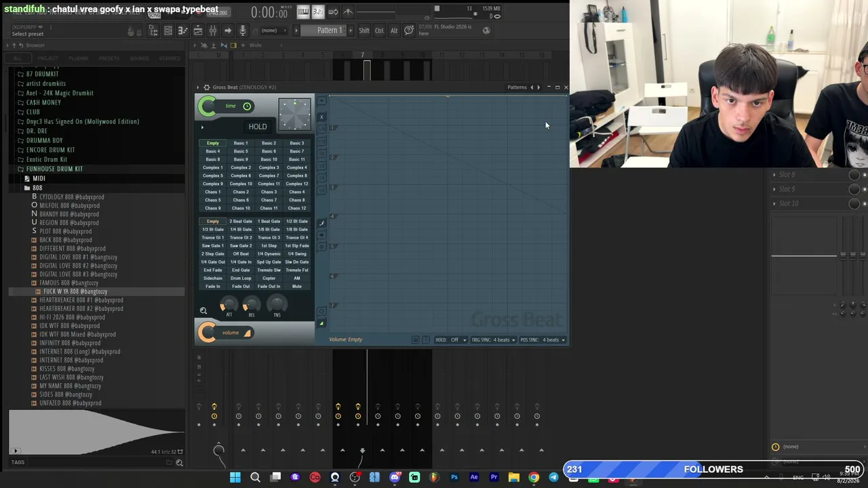This screenshot has height=488, width=868.
Task: Toggle Alt key button in toolbar
Action: 394,30
